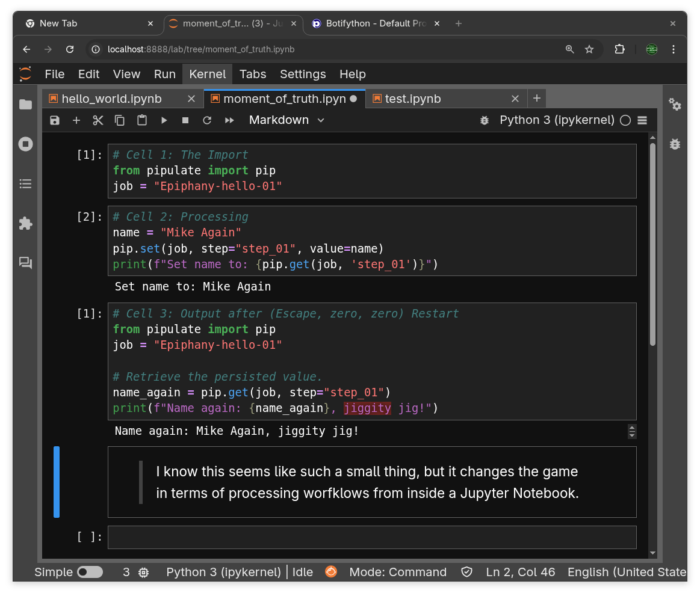Open the property inspector gears icon
This screenshot has height=596, width=700.
point(675,105)
